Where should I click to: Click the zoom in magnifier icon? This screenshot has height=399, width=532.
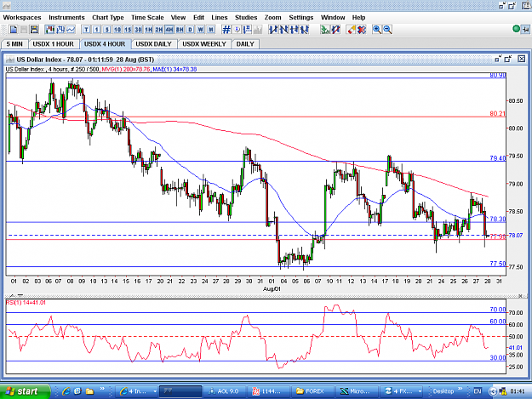376,30
